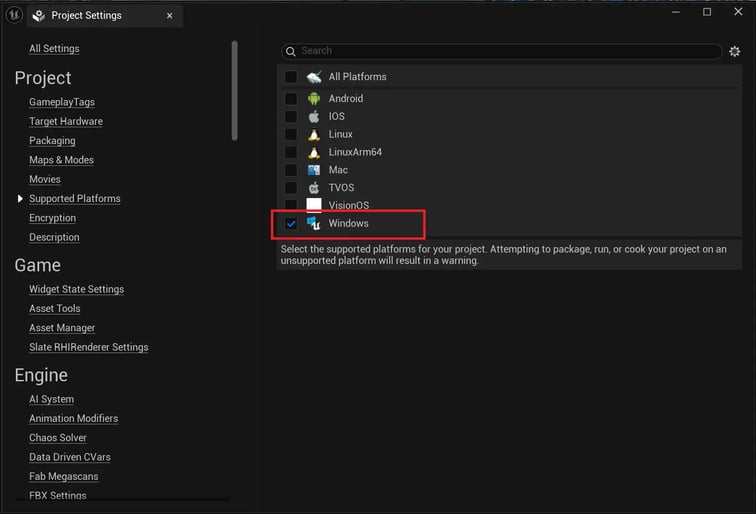The image size is (756, 514).
Task: Open Encryption settings
Action: 53,218
